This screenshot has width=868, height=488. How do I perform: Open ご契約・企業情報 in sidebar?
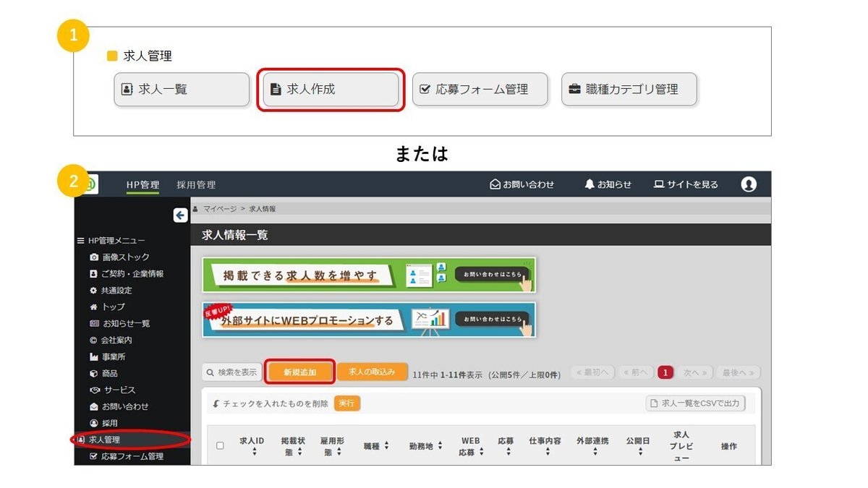point(127,274)
